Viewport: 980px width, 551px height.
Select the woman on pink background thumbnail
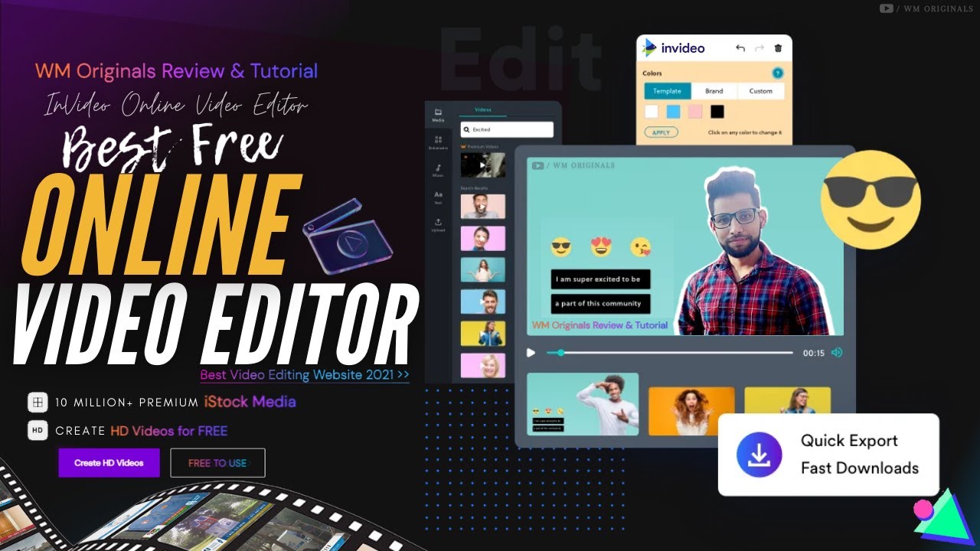click(x=483, y=239)
